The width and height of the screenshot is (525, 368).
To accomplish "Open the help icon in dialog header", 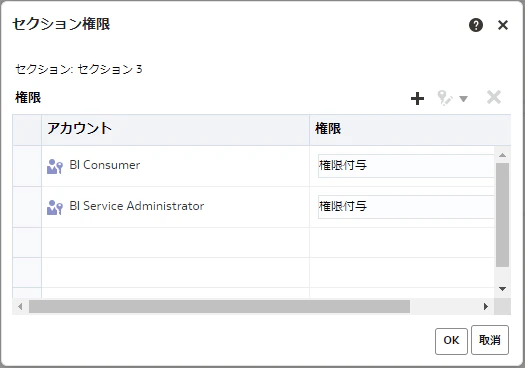I will coord(476,25).
